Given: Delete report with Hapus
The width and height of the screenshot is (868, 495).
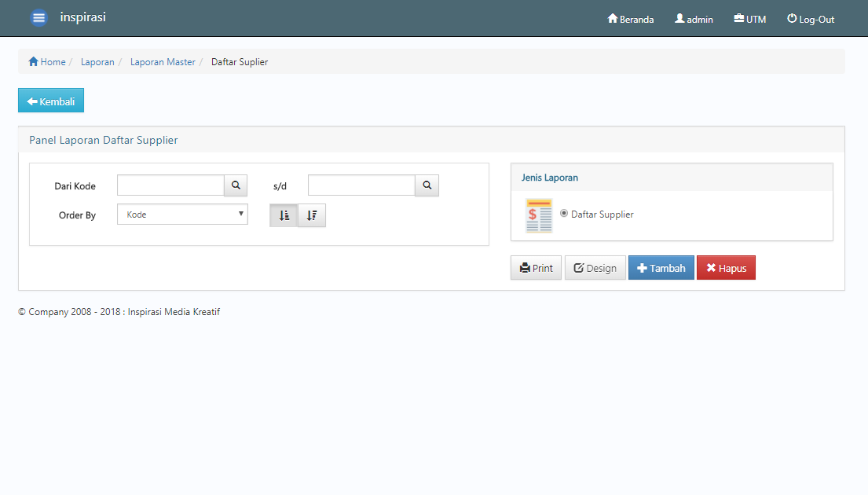Looking at the screenshot, I should pos(726,268).
